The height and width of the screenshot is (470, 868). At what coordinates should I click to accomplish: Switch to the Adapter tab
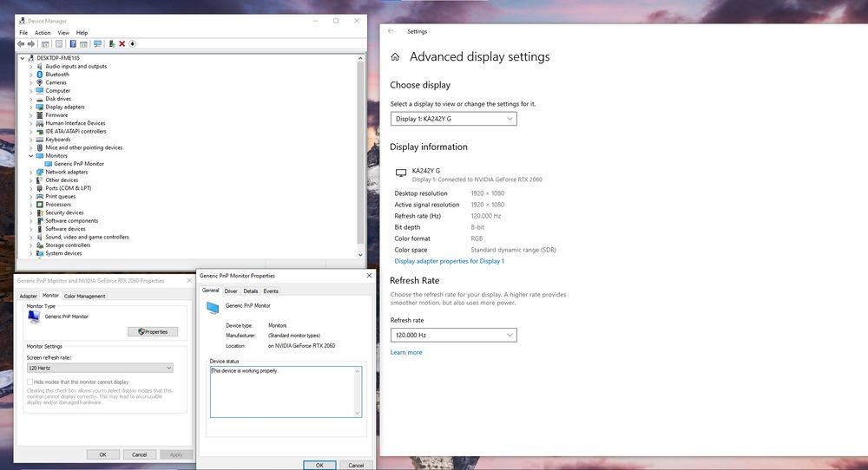29,296
